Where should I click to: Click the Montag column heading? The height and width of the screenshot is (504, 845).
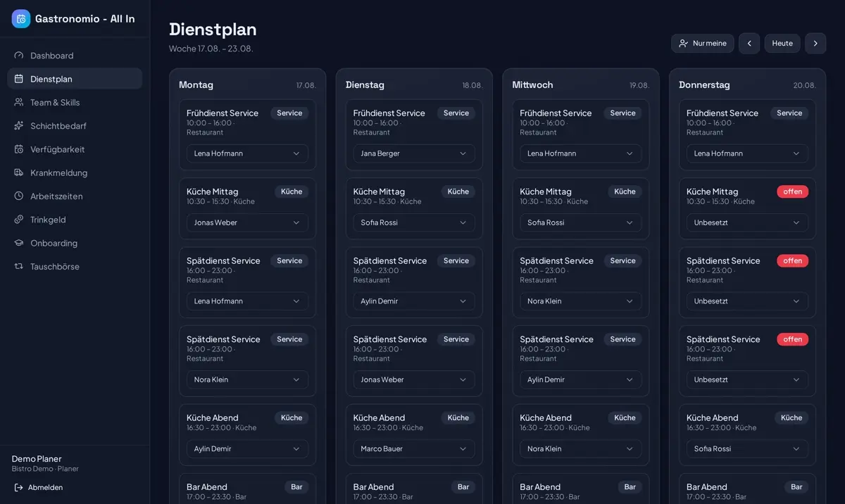(196, 84)
